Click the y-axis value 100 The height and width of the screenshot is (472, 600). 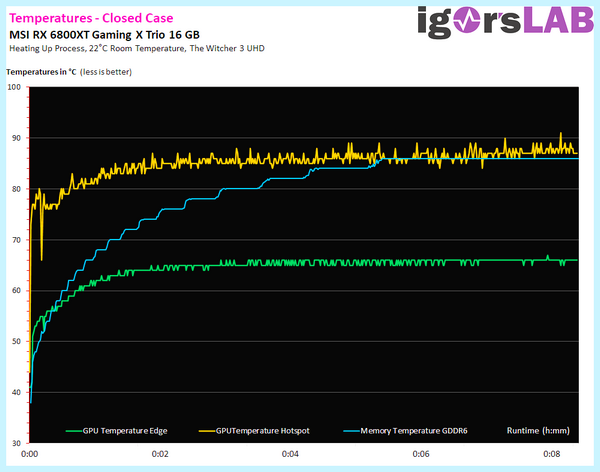(x=14, y=87)
